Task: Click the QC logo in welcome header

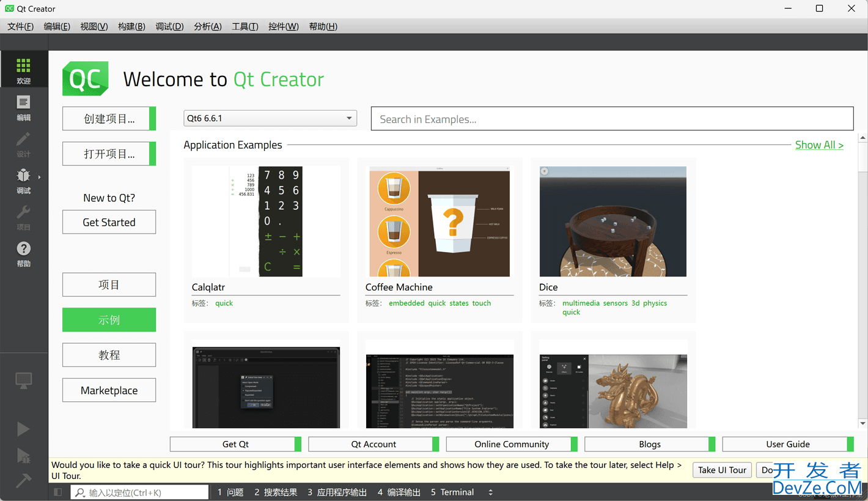Action: pyautogui.click(x=86, y=78)
